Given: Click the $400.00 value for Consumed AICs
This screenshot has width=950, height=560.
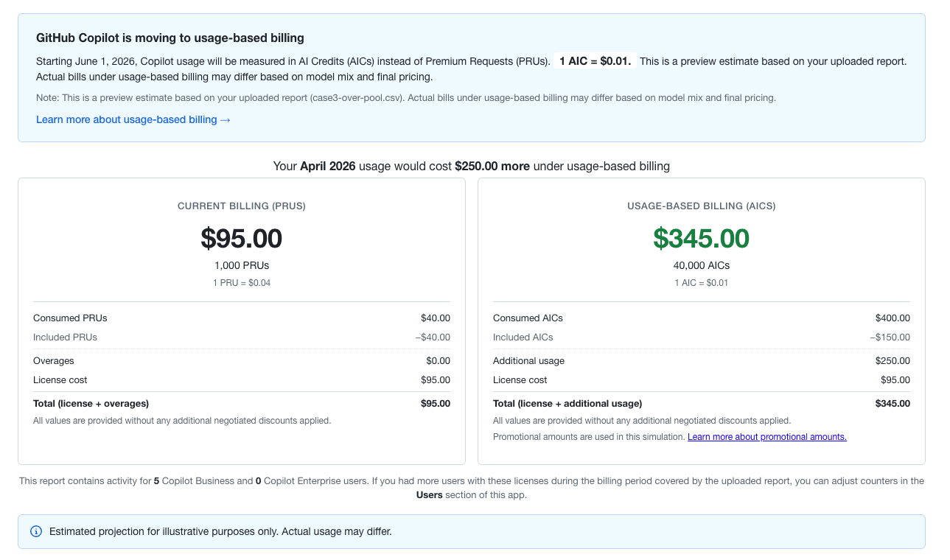Looking at the screenshot, I should pos(893,318).
